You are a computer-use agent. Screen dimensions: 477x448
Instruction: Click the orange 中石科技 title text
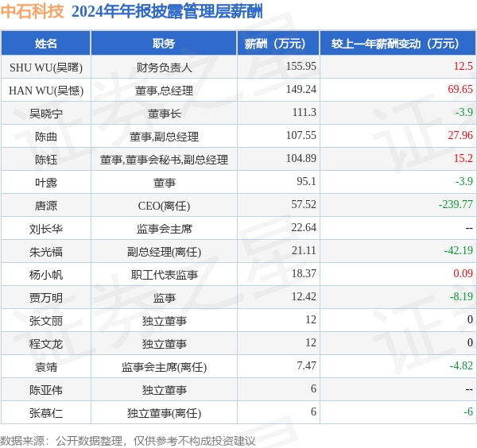33,12
